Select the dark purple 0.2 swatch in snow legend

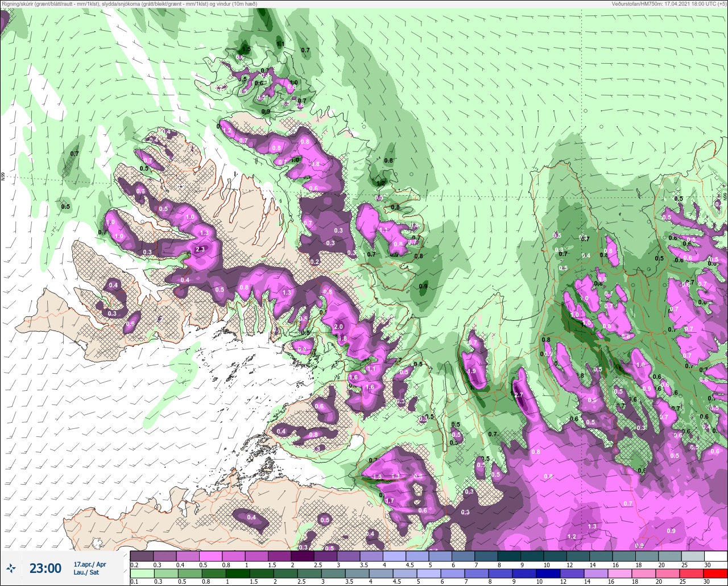point(142,556)
